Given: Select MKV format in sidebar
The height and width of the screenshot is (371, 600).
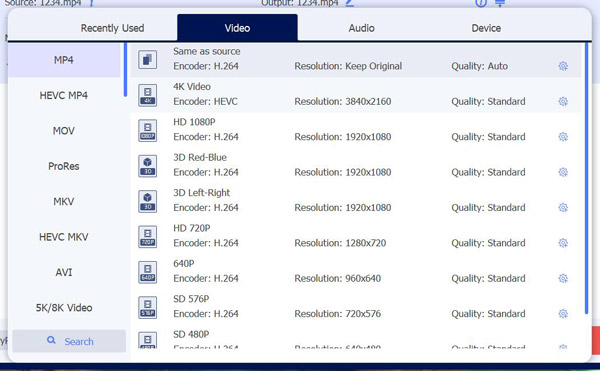Looking at the screenshot, I should tap(64, 202).
